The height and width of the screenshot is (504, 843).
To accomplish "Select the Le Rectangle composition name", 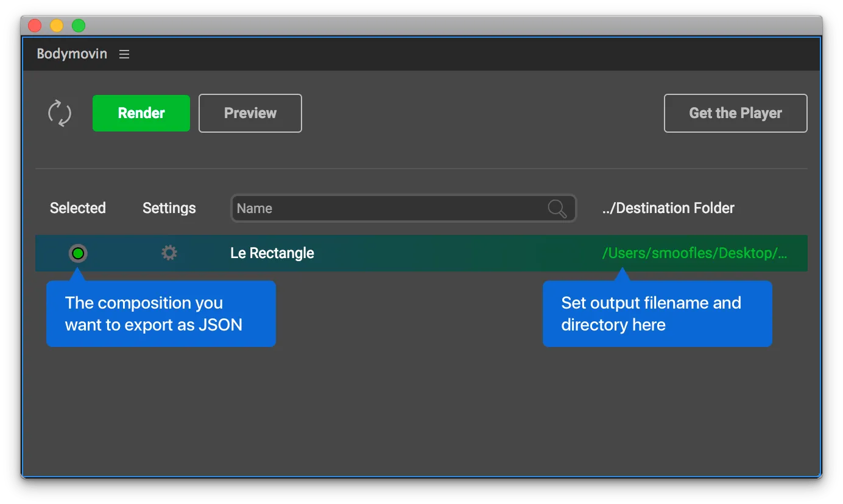I will (272, 253).
